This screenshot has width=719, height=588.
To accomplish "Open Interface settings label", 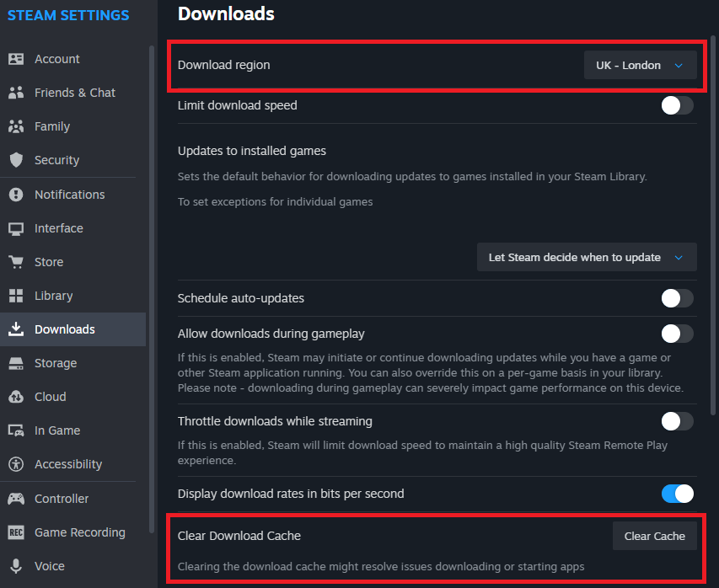I will pos(59,228).
